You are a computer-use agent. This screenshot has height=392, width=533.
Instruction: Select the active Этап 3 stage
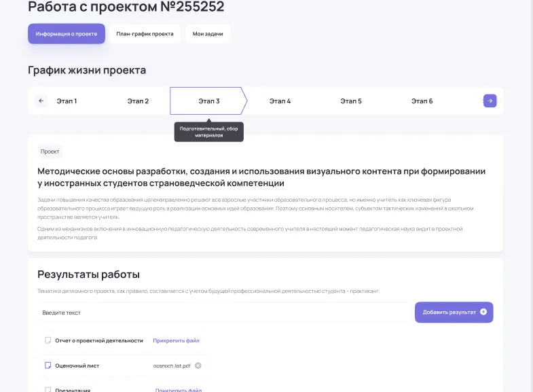(208, 101)
